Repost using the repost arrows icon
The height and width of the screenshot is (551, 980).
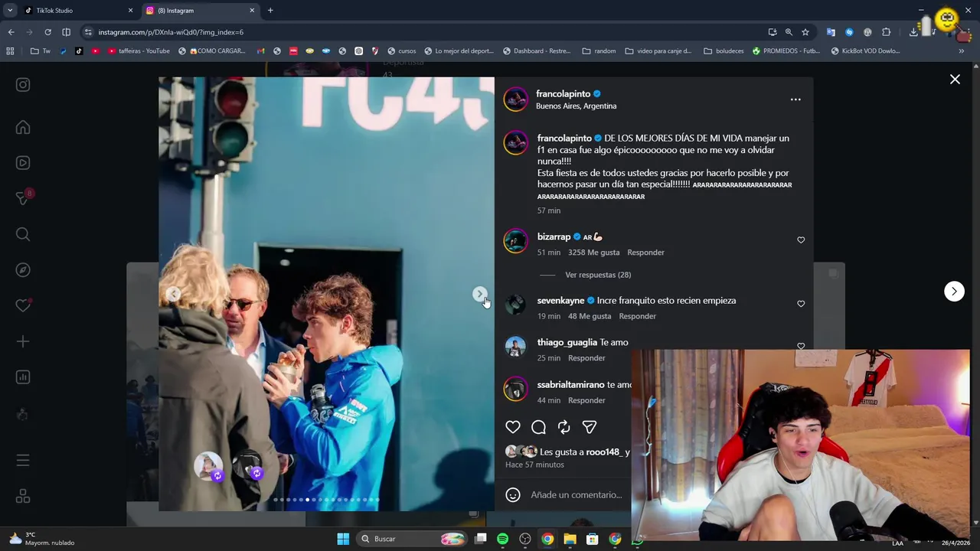point(564,427)
